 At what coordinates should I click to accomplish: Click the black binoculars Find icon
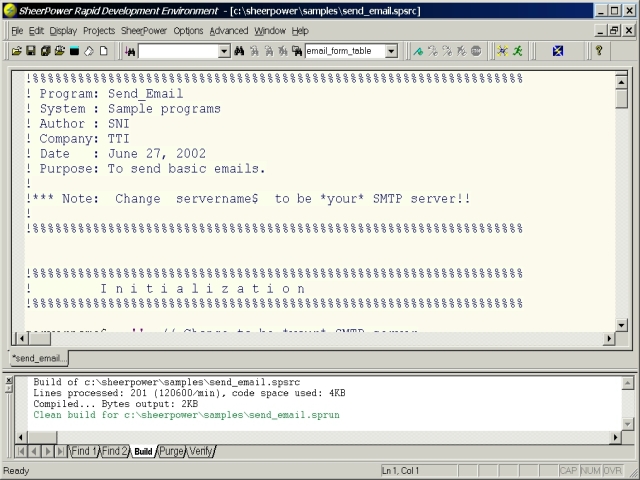pos(239,51)
